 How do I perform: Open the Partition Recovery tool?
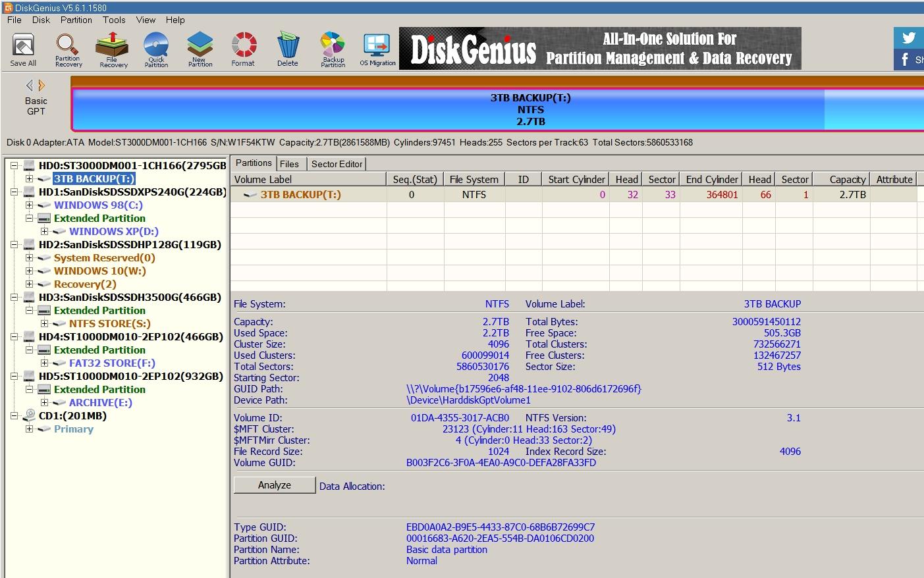click(x=68, y=49)
